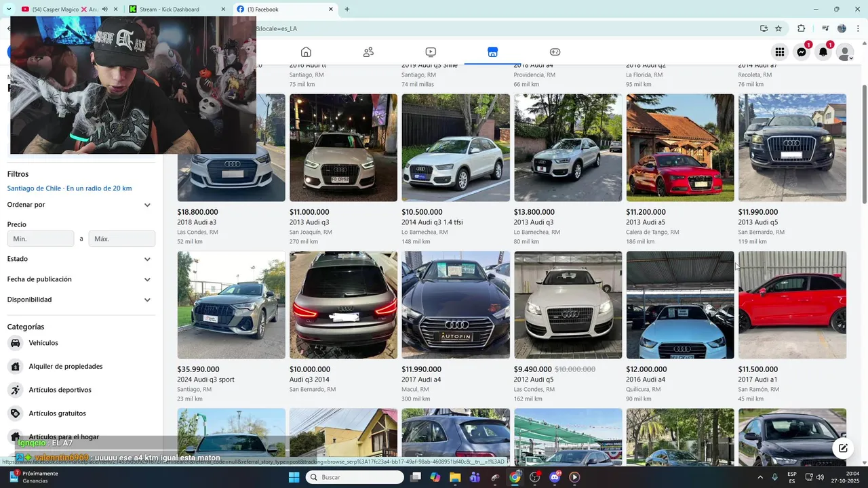This screenshot has width=868, height=488.
Task: Click the install app icon in address bar
Action: (x=764, y=28)
